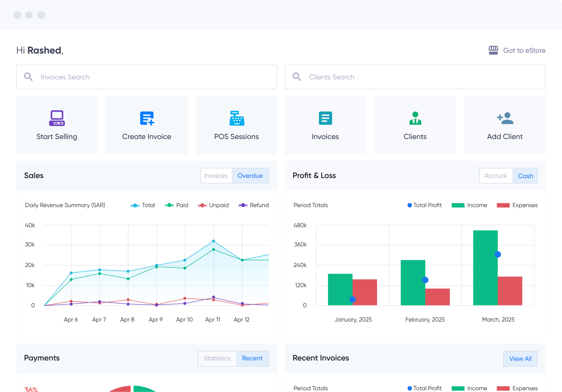Click the Add Client icon
The height and width of the screenshot is (392, 562).
(505, 118)
